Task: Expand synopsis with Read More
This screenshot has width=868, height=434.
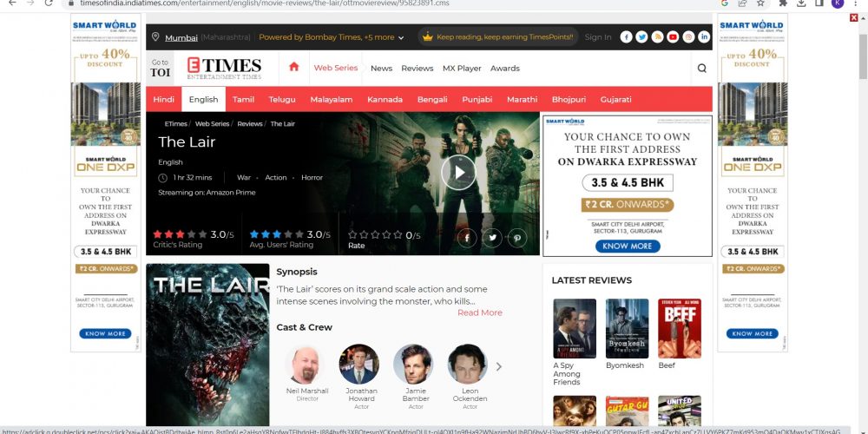Action: click(x=480, y=312)
